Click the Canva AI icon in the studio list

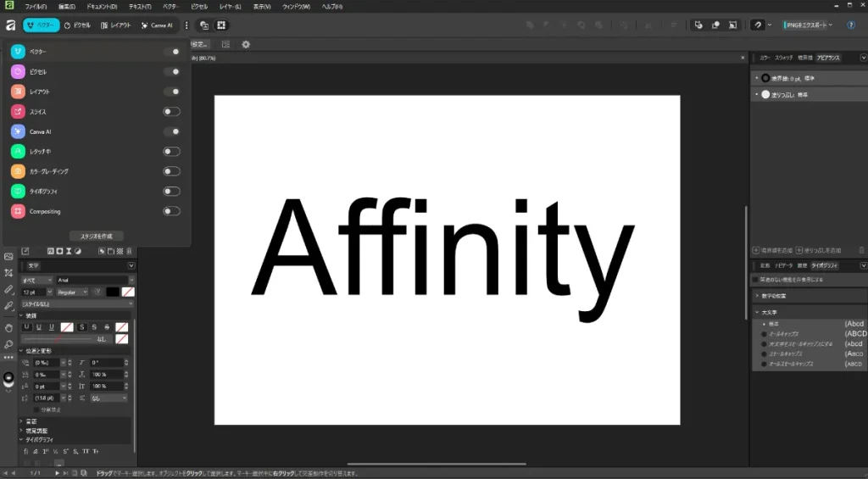click(19, 131)
